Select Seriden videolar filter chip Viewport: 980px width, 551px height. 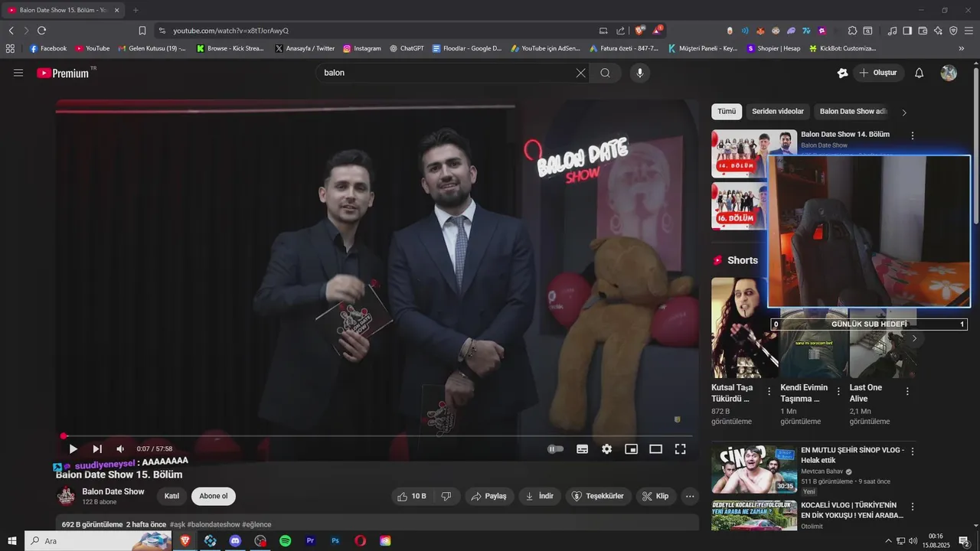pyautogui.click(x=778, y=112)
